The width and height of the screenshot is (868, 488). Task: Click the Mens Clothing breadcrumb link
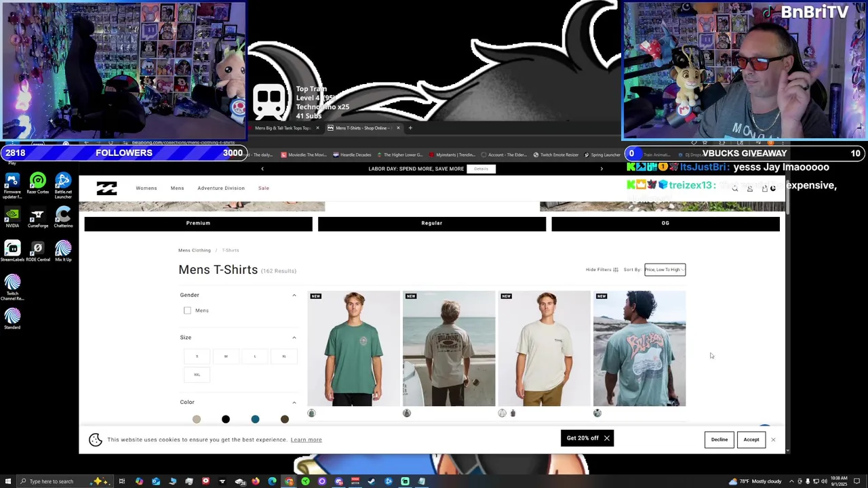point(195,250)
